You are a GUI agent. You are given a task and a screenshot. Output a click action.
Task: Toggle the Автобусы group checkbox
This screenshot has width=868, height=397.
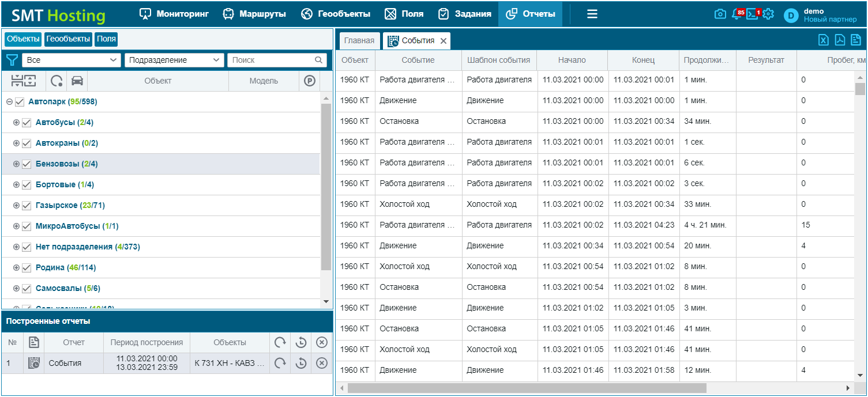click(x=27, y=123)
